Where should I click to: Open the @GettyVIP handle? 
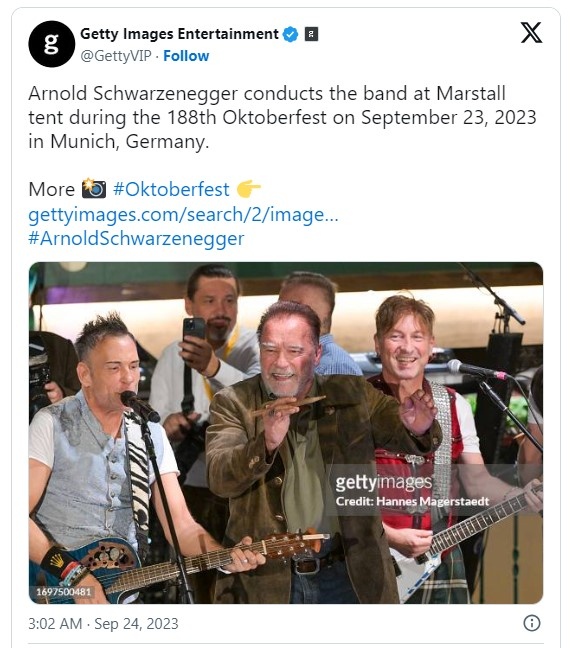(x=116, y=56)
